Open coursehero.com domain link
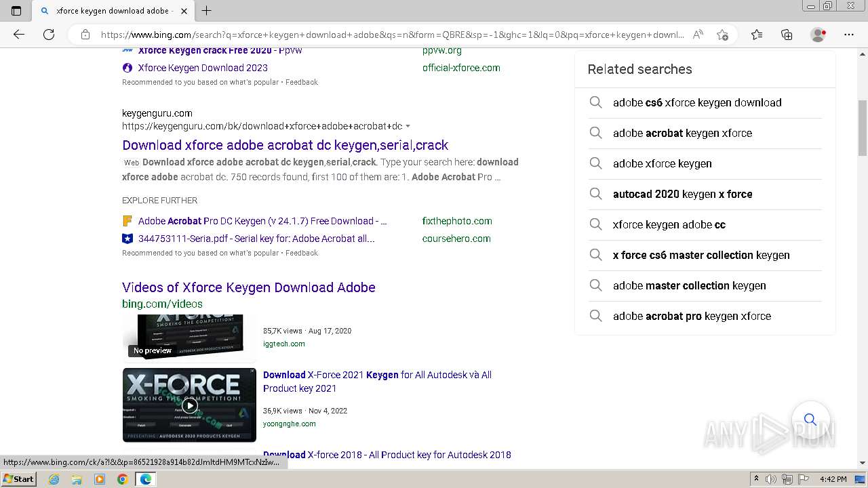Screen dimensions: 868x488 (456, 239)
